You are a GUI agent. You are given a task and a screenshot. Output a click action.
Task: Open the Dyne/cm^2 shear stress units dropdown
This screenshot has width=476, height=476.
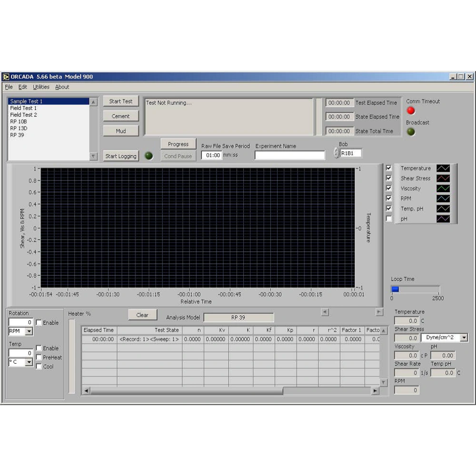click(464, 337)
